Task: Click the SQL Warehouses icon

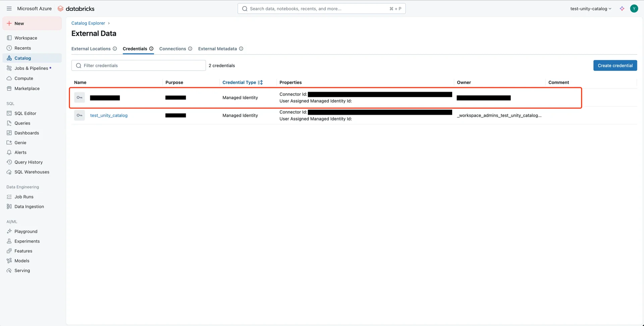Action: tap(9, 172)
